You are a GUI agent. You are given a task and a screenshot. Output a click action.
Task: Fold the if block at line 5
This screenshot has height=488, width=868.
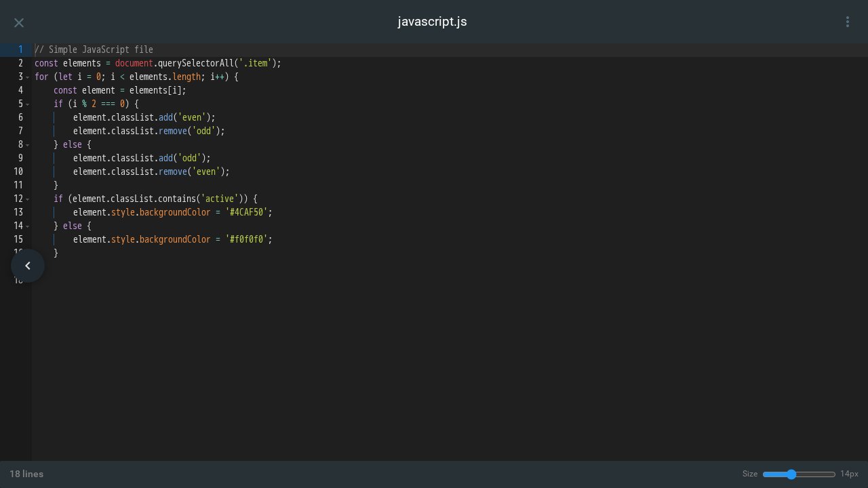[28, 104]
